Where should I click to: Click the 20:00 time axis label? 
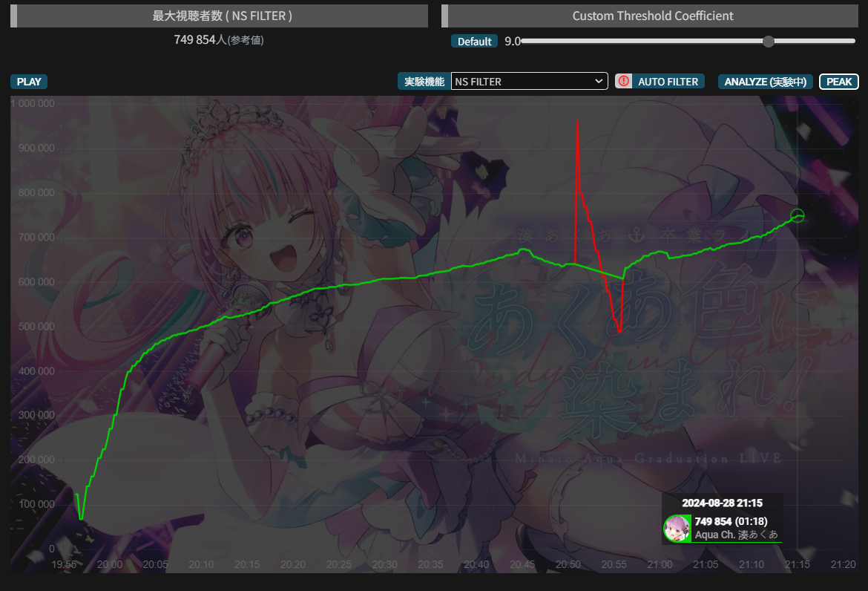(x=110, y=564)
